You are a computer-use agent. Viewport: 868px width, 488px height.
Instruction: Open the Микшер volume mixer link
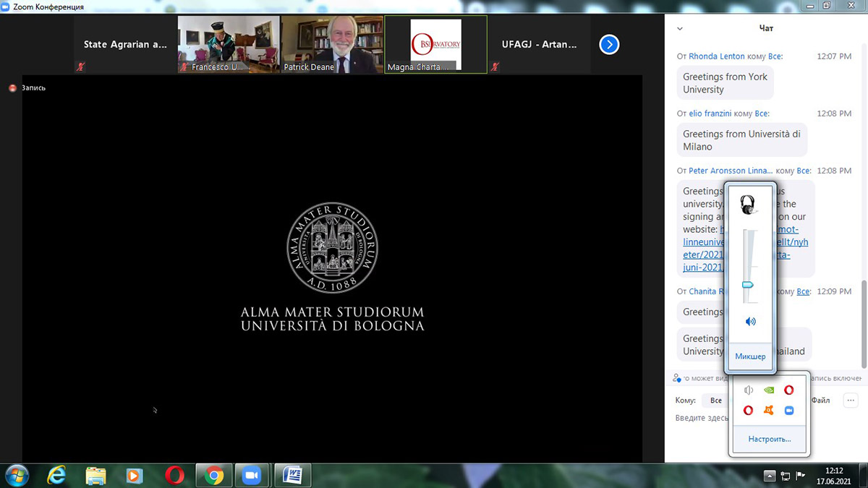point(750,356)
